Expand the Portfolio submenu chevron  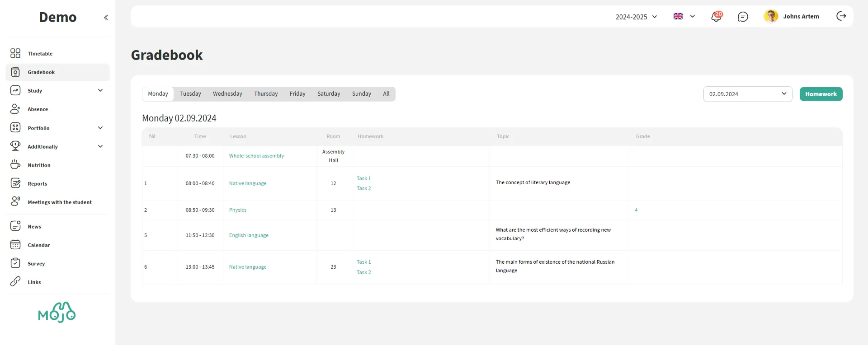tap(100, 128)
